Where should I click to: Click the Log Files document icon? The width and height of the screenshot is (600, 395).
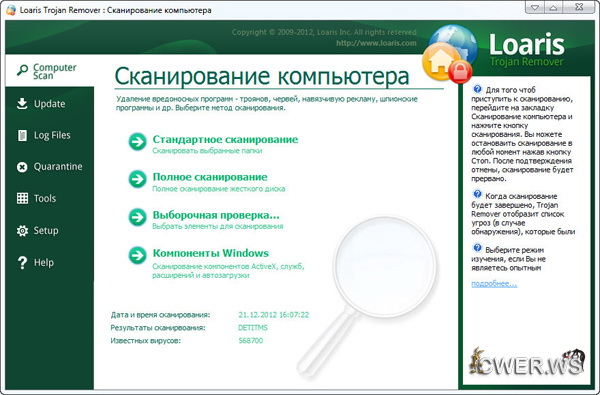click(22, 135)
